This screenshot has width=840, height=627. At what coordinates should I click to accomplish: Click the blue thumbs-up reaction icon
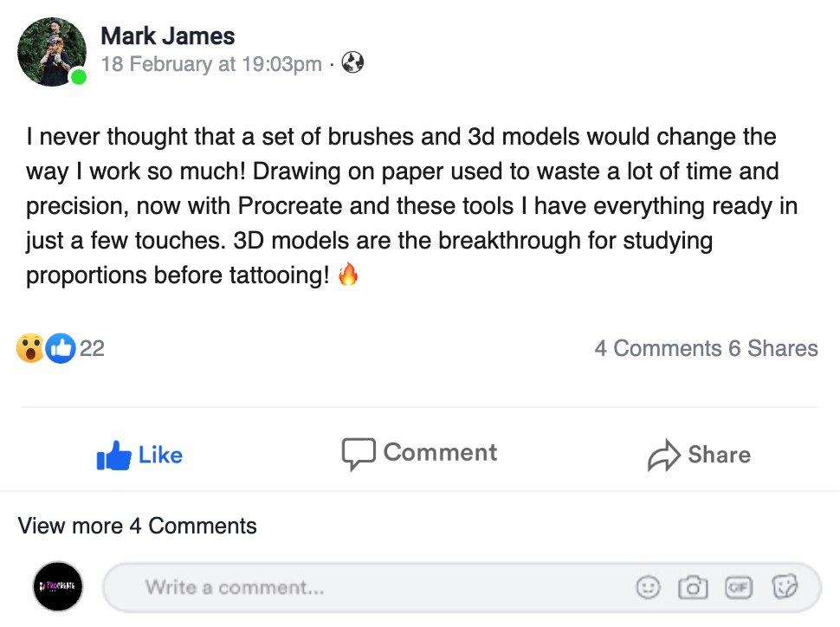coord(60,348)
